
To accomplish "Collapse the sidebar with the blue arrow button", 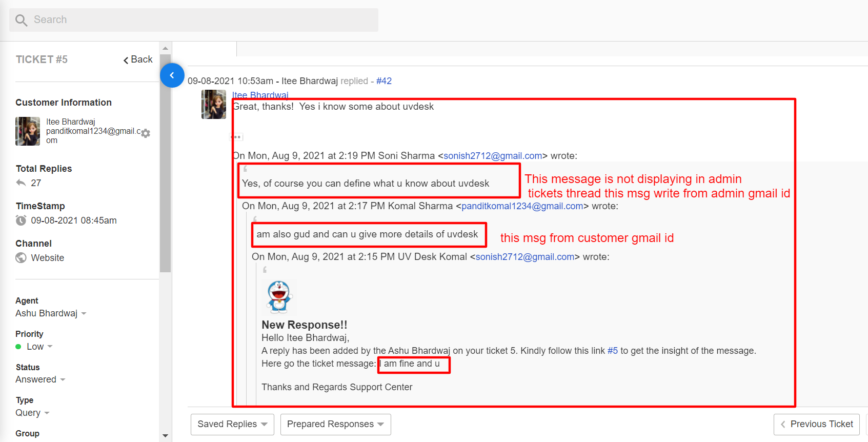I will point(172,75).
